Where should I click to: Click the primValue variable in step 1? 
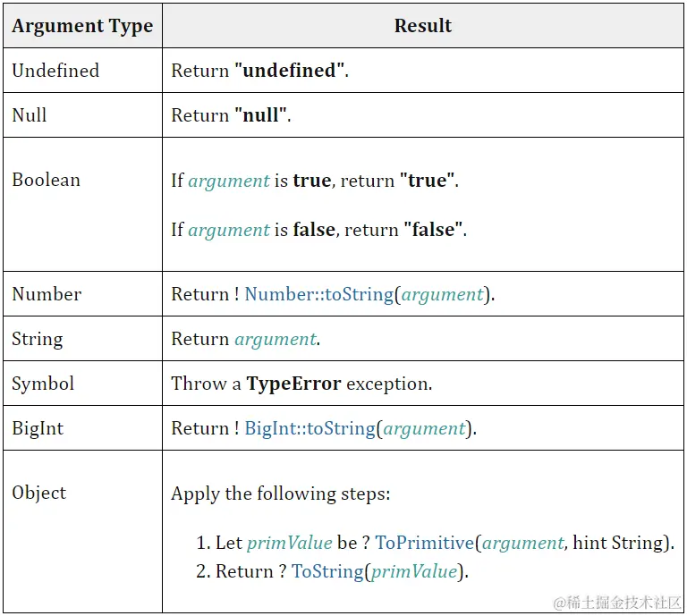pos(290,543)
